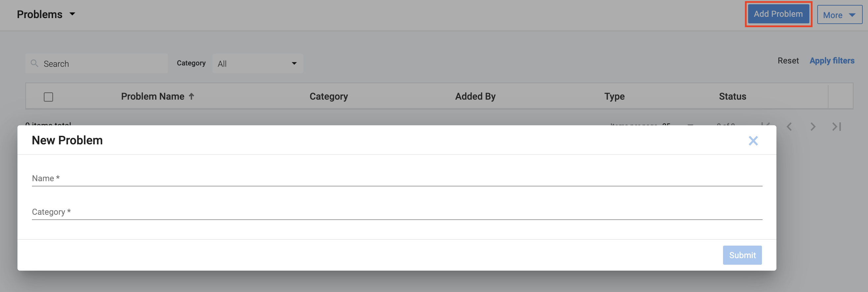Click the sort arrow beside Problem Name
This screenshot has width=868, height=292.
(x=191, y=97)
